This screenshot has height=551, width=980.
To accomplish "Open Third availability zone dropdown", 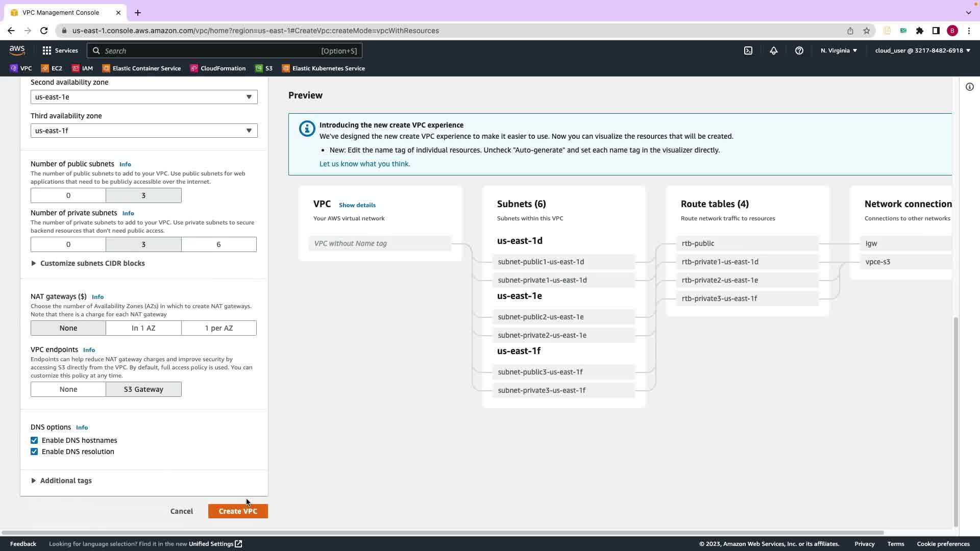I will pyautogui.click(x=144, y=131).
